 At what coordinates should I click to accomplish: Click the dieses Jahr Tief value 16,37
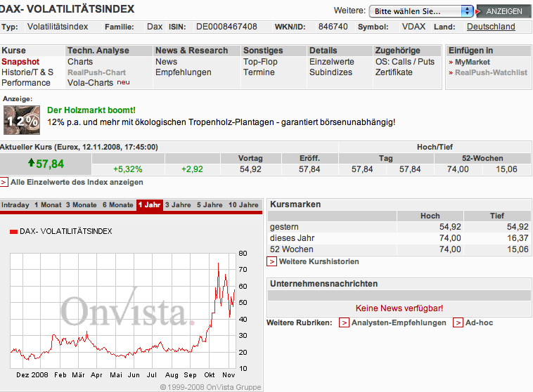518,238
